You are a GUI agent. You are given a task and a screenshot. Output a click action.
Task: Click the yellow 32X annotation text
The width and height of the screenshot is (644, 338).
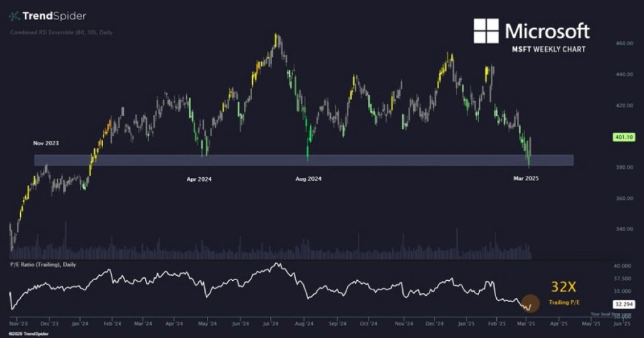pos(564,287)
